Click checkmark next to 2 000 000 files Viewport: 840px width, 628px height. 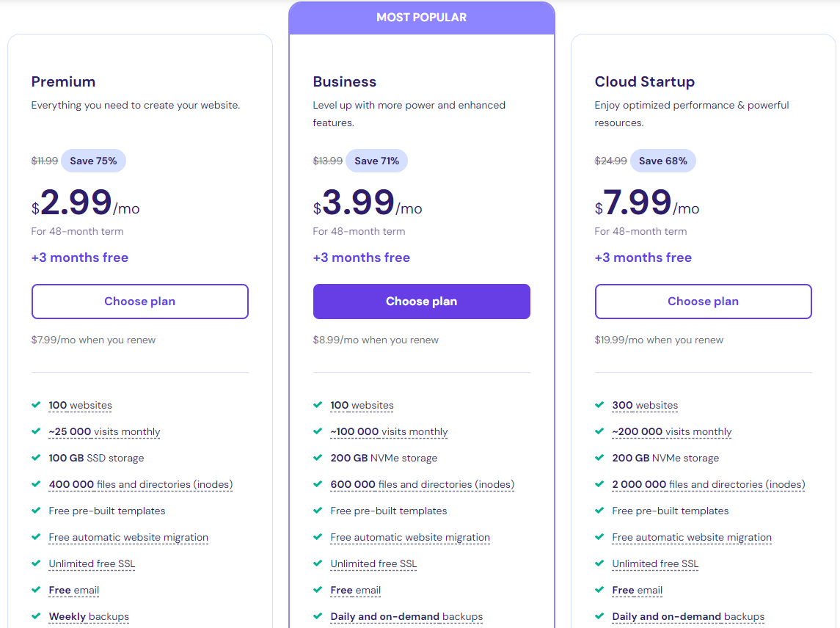(599, 484)
